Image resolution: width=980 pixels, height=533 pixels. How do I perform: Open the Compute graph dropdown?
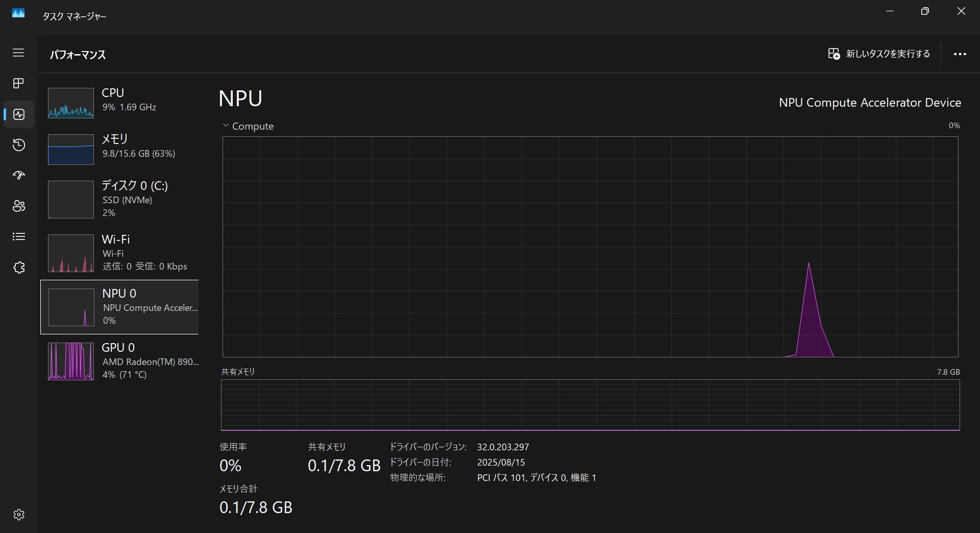[248, 126]
